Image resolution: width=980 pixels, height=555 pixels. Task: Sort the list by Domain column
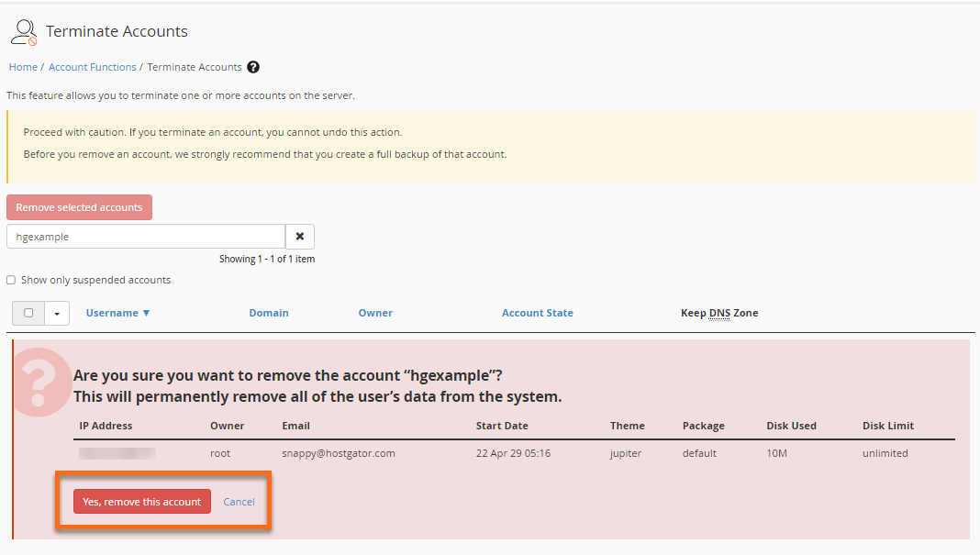tap(269, 312)
